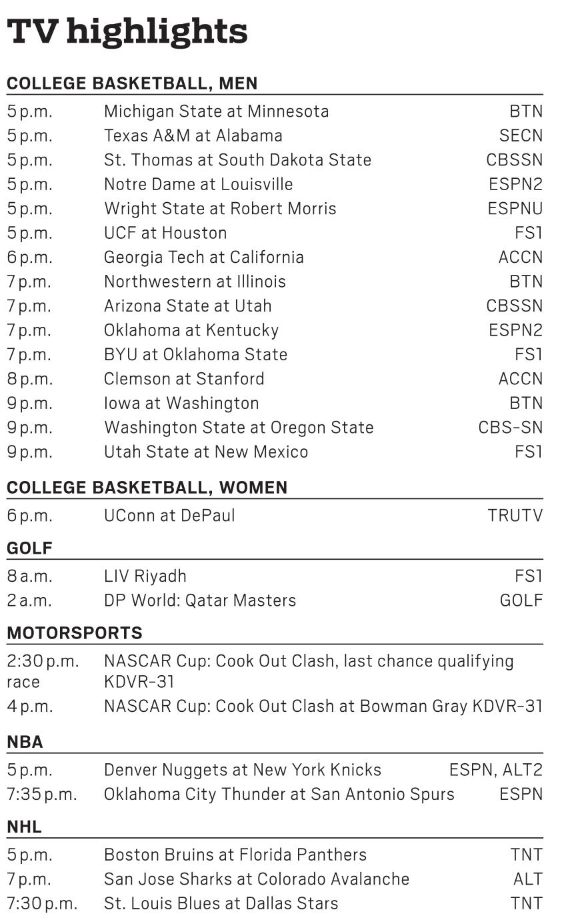Viewport: 572px width, 924px height.
Task: Select the LIV Riyadh golf listing
Action: [145, 576]
